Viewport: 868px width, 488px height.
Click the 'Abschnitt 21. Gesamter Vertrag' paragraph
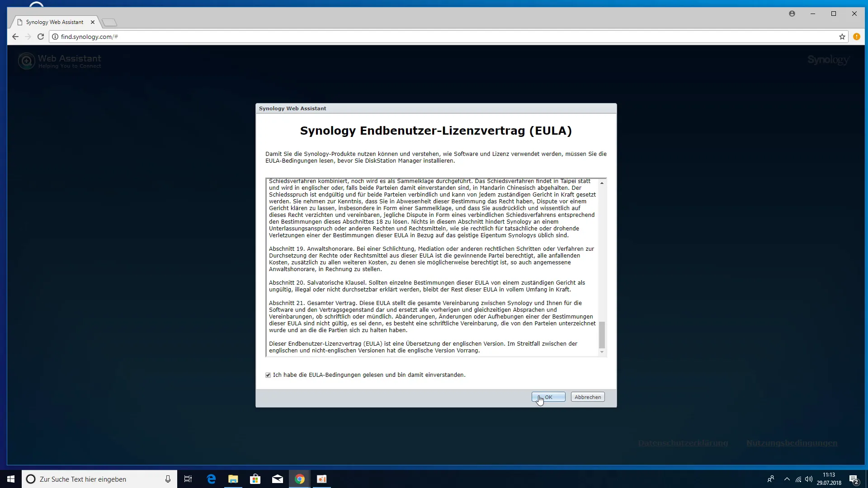tap(432, 317)
